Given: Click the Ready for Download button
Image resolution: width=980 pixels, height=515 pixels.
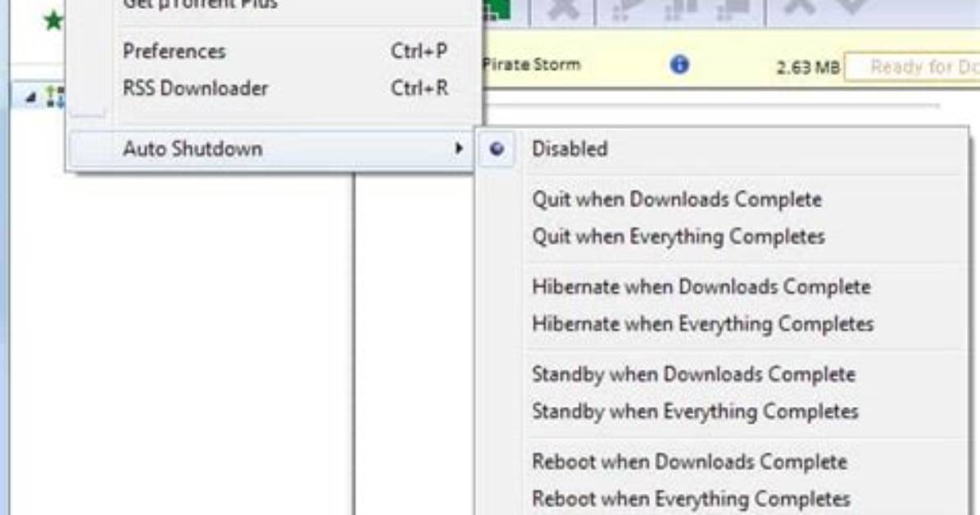Looking at the screenshot, I should (x=913, y=67).
